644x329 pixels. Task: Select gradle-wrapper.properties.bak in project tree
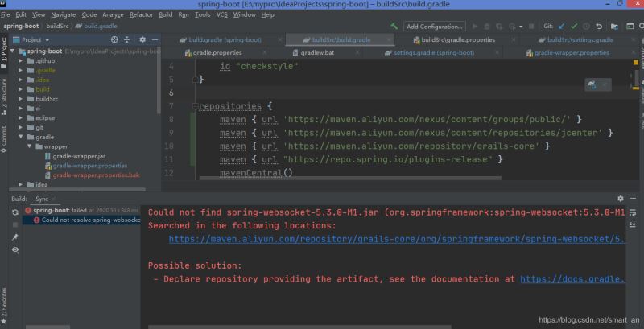pyautogui.click(x=96, y=175)
